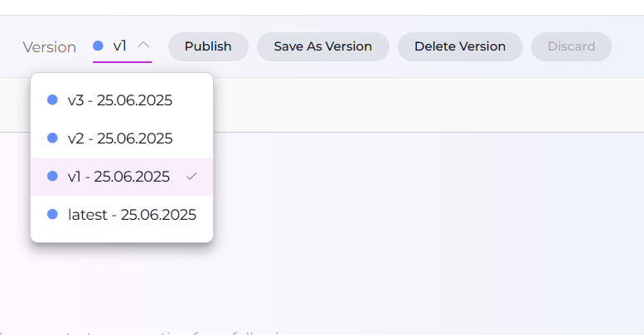644x335 pixels.
Task: Click the v1 text in version selector
Action: (120, 46)
